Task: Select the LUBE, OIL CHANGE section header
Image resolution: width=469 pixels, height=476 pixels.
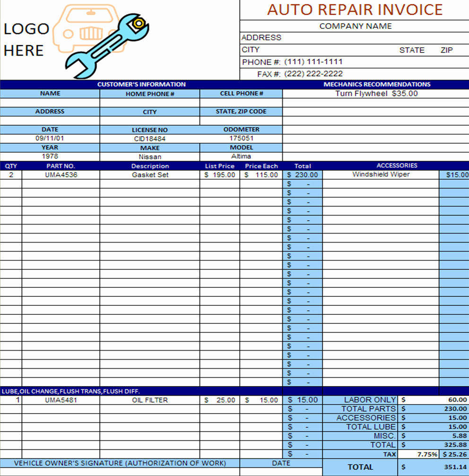Action: [x=71, y=391]
